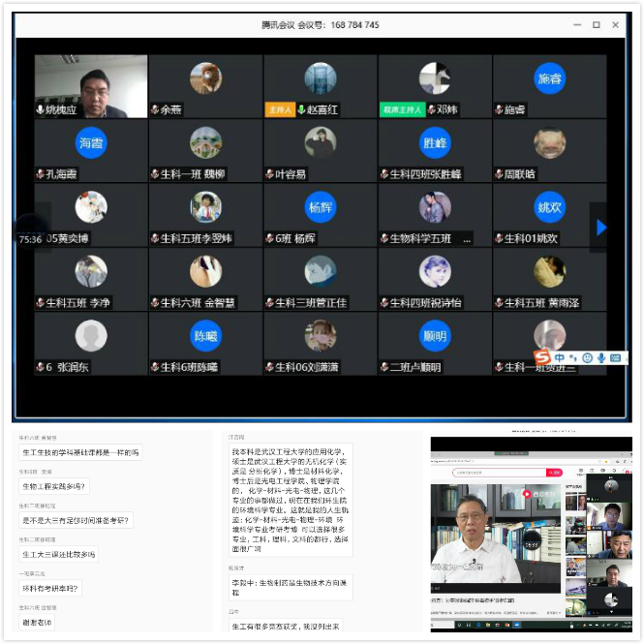Viewport: 644px width, 644px height.
Task: Click the blue 胜峰 avatar
Action: (435, 142)
